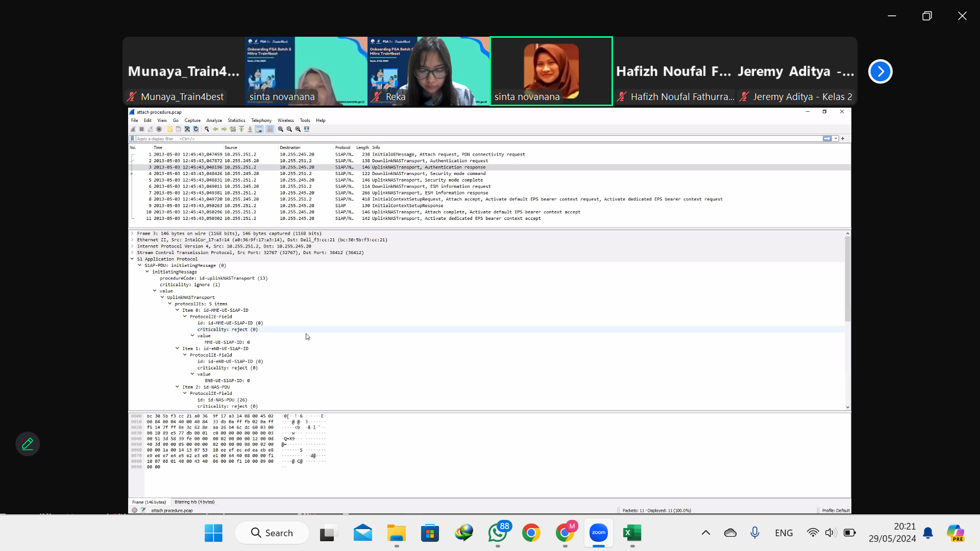Click the capture options icon
Image resolution: width=980 pixels, height=551 pixels.
point(159,129)
